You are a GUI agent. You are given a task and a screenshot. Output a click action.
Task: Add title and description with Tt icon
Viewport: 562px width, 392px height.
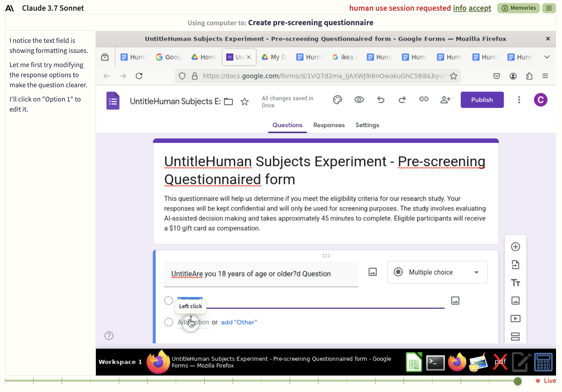(x=515, y=283)
